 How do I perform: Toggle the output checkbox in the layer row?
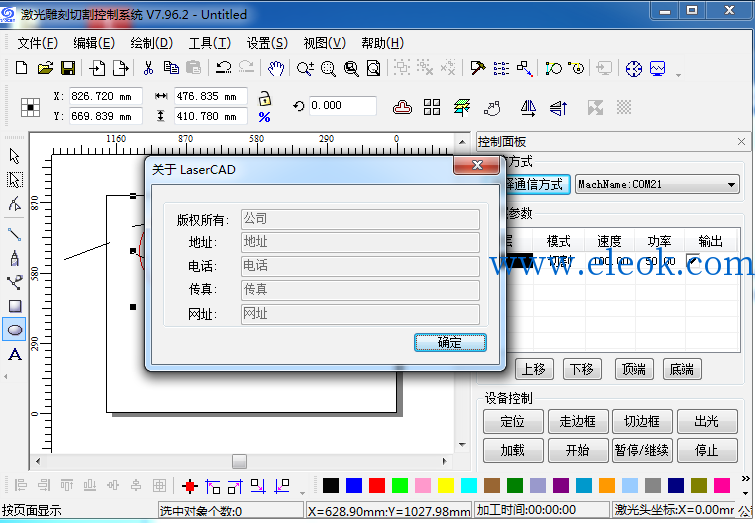(693, 261)
